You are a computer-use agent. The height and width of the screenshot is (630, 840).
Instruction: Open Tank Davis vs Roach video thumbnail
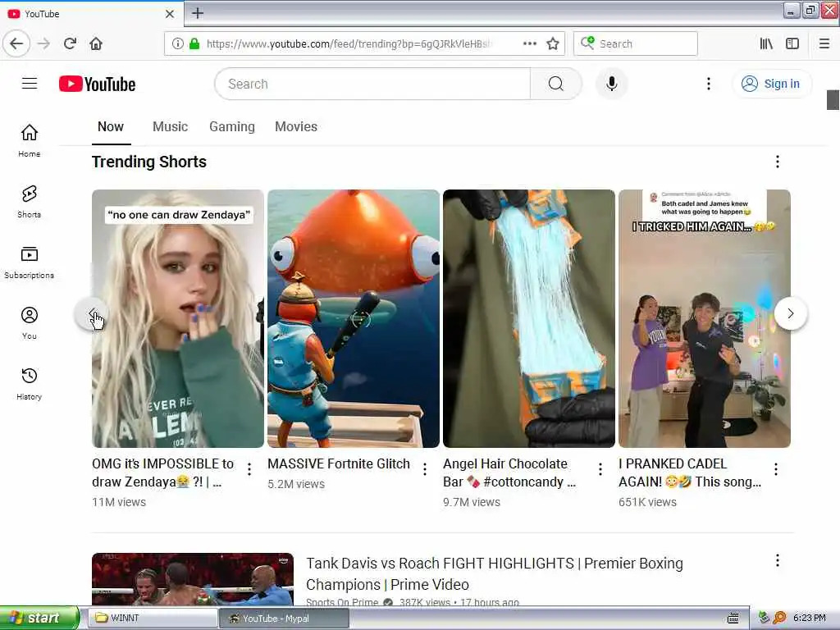193,579
